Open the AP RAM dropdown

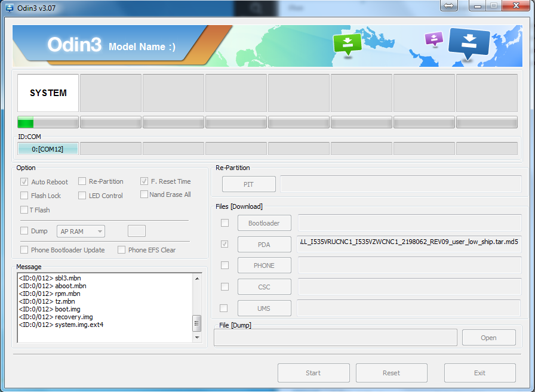coord(81,232)
